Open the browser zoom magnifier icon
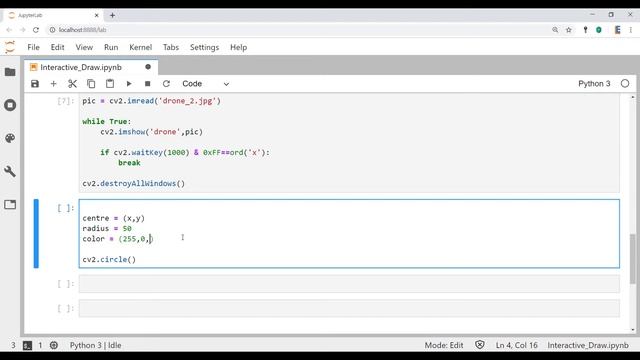The height and width of the screenshot is (360, 640). click(x=555, y=30)
